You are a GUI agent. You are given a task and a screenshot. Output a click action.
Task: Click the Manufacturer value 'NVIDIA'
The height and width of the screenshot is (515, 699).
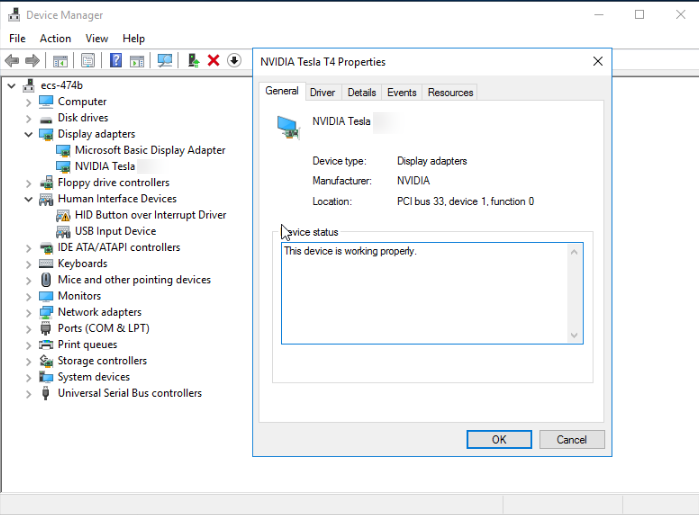413,181
